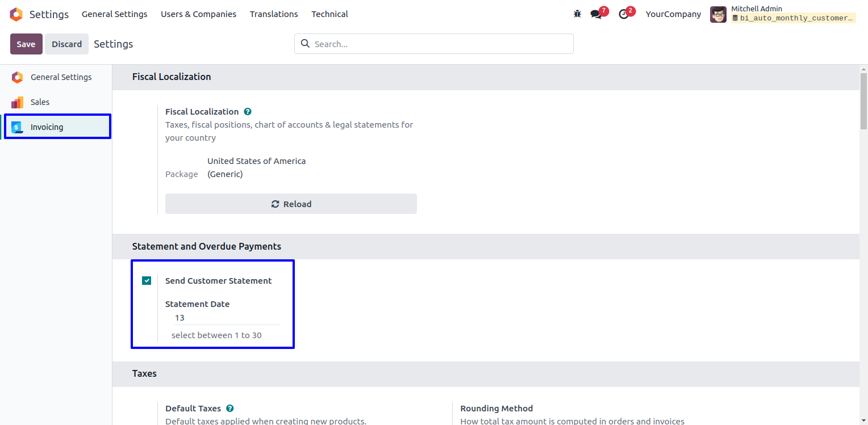Uncheck Send Customer Statement checkbox
This screenshot has height=425, width=868.
coord(147,280)
